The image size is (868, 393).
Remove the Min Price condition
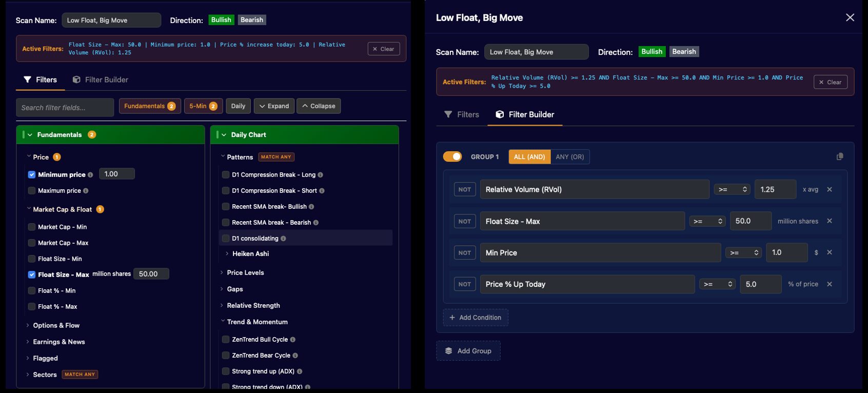tap(830, 252)
